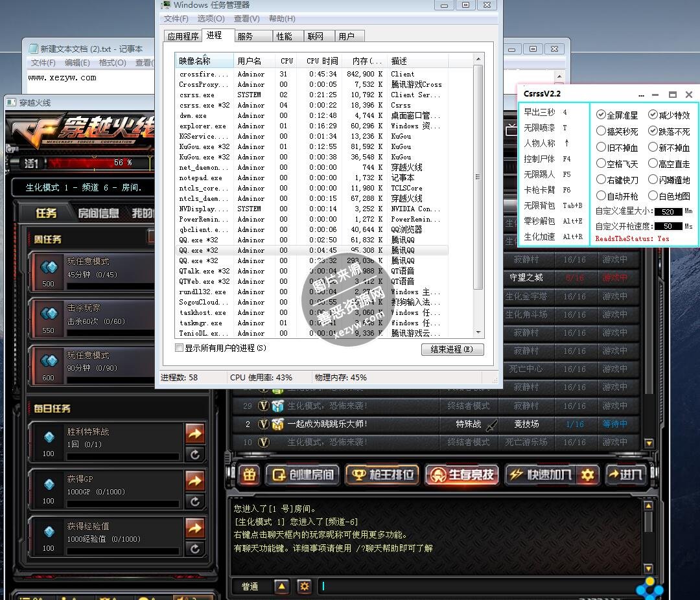Enable 显示所有用户的进程 checkbox

pyautogui.click(x=180, y=348)
